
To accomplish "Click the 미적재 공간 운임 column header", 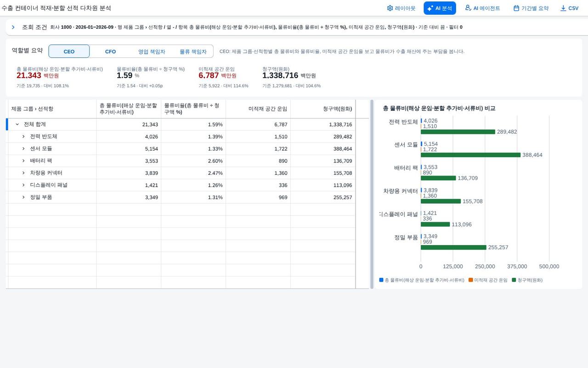I will (258, 109).
